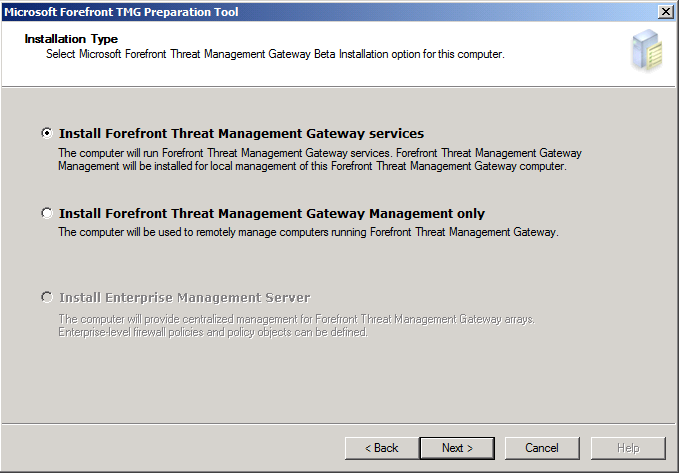The width and height of the screenshot is (679, 473).
Task: Select the Gateway services radio button
Action: pos(46,133)
